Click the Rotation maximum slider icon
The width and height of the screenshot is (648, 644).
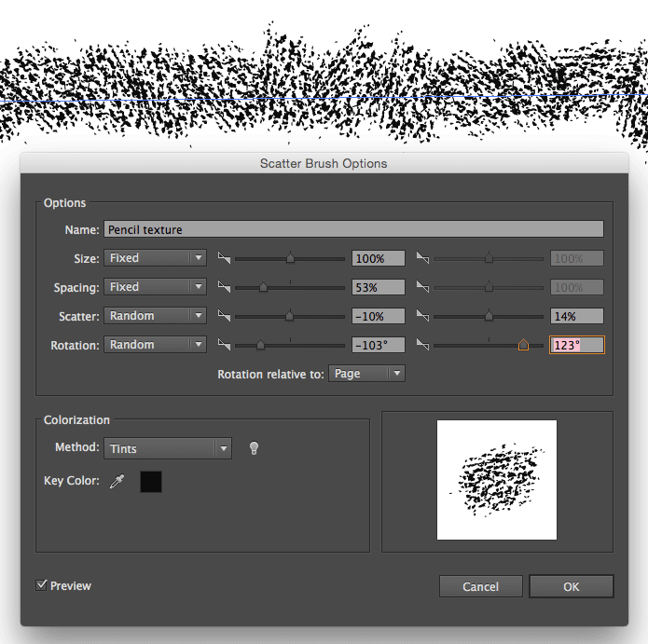(x=422, y=345)
